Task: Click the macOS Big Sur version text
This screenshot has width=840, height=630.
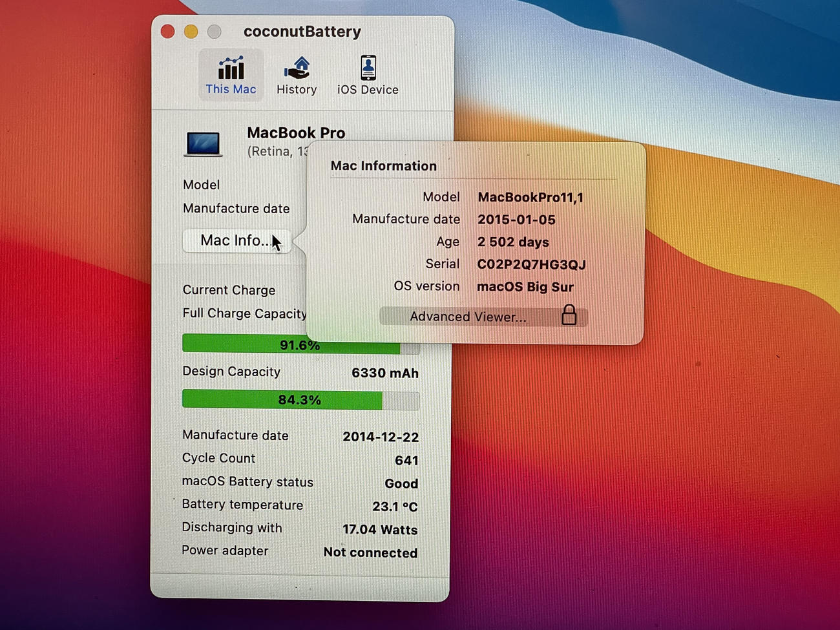Action: (525, 287)
